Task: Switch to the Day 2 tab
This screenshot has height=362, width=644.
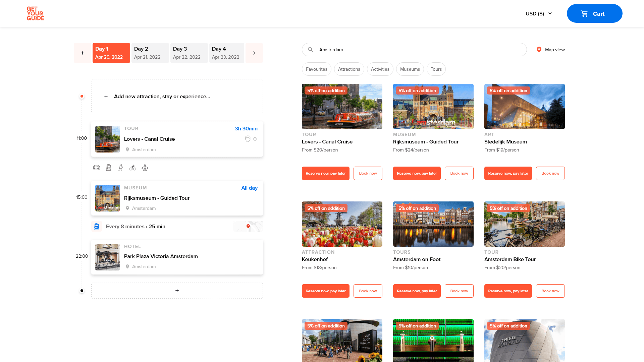Action: tap(150, 53)
